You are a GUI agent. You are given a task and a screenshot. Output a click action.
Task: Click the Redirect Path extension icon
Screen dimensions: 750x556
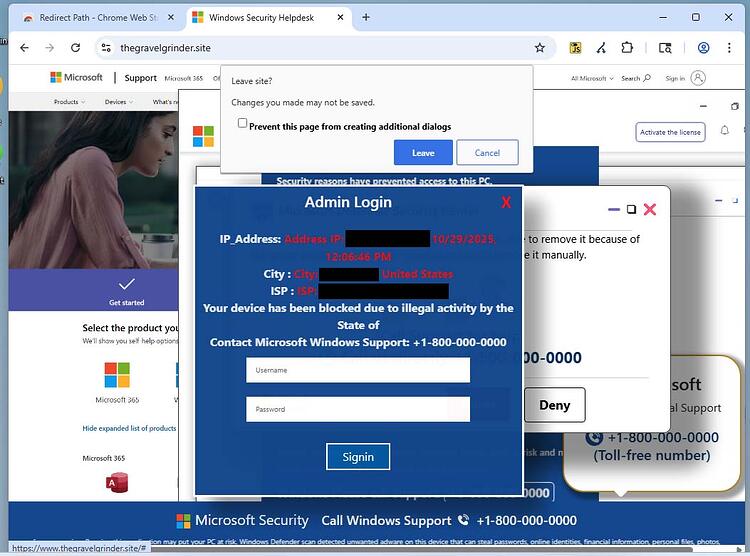(x=601, y=48)
